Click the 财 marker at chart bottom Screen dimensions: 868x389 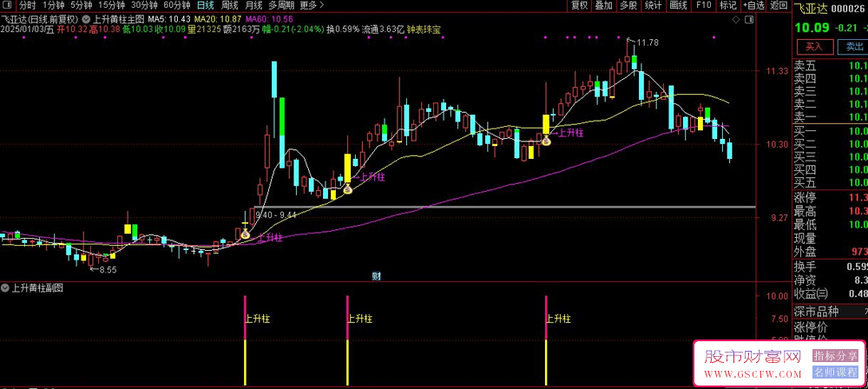(x=377, y=275)
